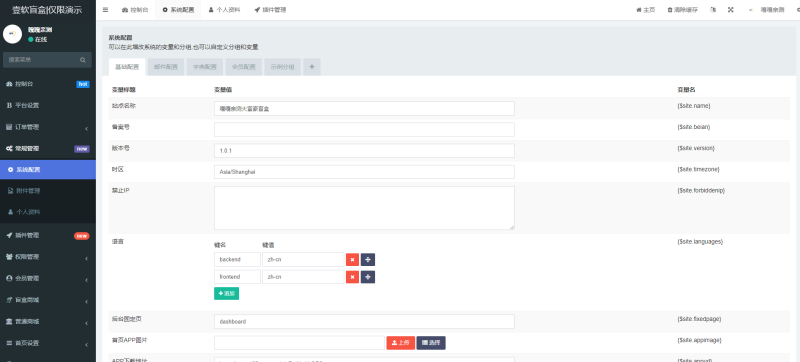
Task: Expand the 盲盒商城 sidebar menu
Action: pyautogui.click(x=48, y=300)
